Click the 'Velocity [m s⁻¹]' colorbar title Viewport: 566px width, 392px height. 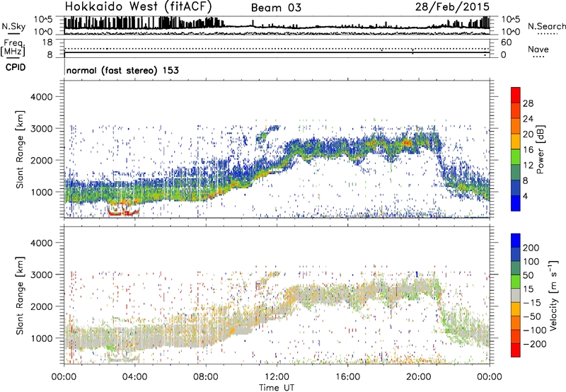pyautogui.click(x=553, y=295)
